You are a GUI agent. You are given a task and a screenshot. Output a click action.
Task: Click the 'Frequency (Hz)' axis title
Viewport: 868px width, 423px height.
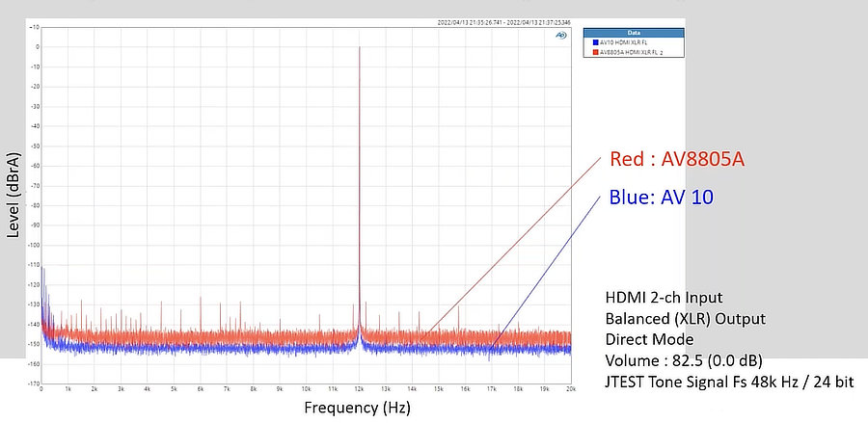pos(357,409)
